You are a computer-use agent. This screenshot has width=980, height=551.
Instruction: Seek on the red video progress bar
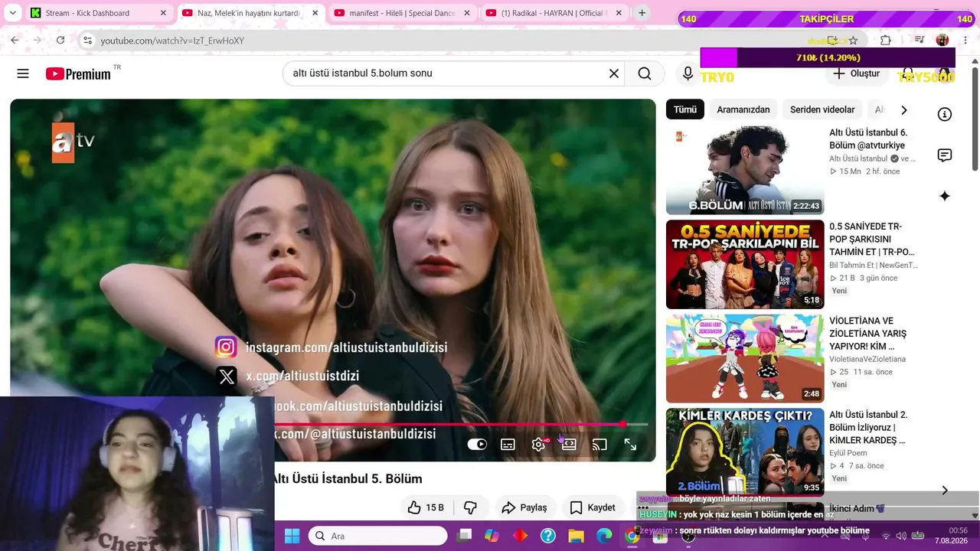click(461, 424)
